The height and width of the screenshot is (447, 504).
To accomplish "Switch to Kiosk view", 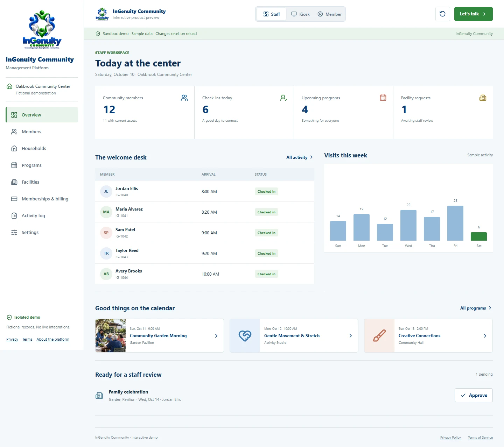I will coord(300,14).
